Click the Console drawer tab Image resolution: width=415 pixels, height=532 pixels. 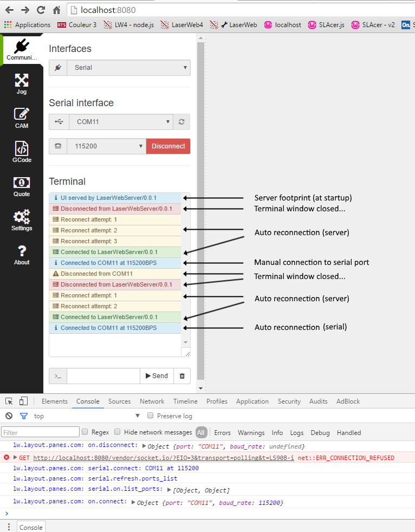pos(31,527)
